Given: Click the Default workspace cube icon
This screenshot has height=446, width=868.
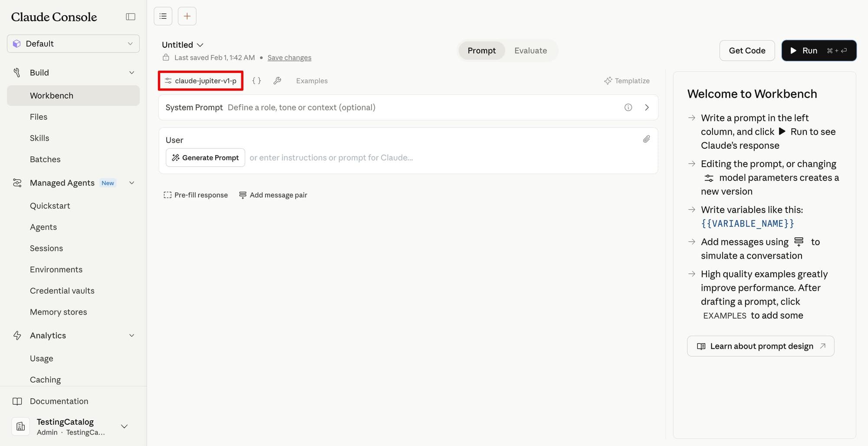Looking at the screenshot, I should [17, 44].
